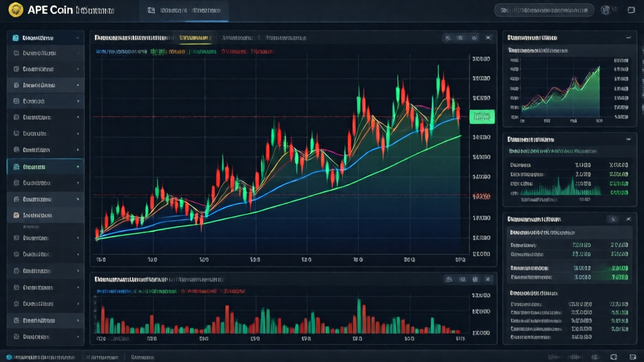The width and height of the screenshot is (644, 362).
Task: Collapse the top-right mini area chart panel
Action: click(x=628, y=38)
